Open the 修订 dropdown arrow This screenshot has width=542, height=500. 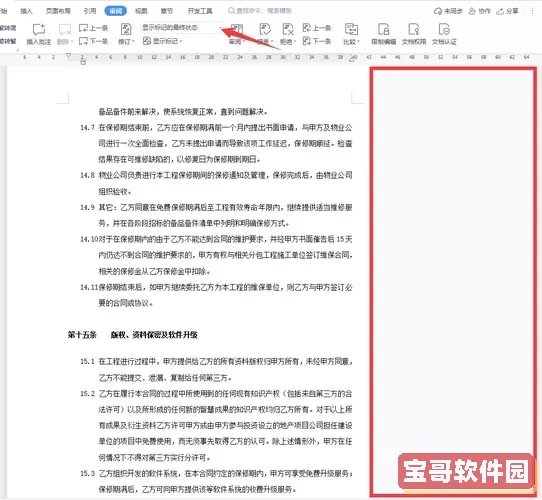coord(134,42)
